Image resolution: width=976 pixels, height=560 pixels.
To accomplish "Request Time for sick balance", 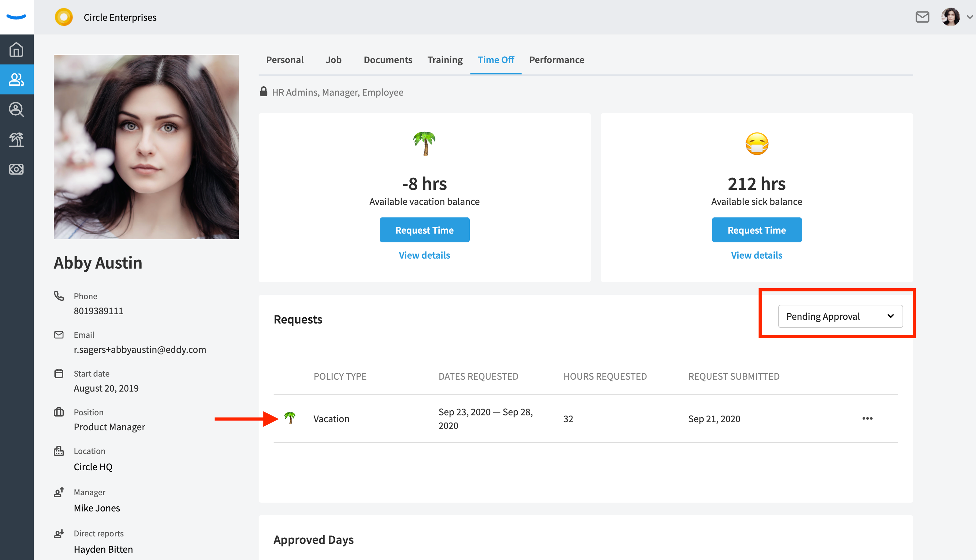I will click(x=756, y=230).
